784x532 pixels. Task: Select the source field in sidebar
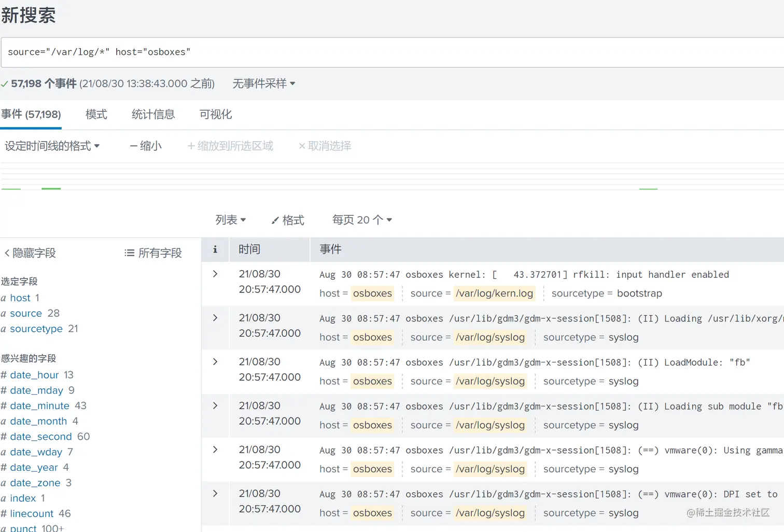tap(26, 313)
